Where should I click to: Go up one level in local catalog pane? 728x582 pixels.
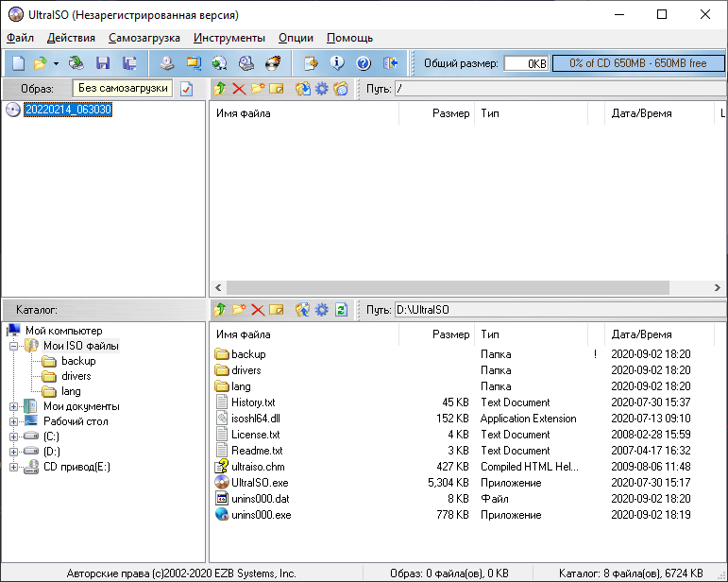[x=220, y=309]
